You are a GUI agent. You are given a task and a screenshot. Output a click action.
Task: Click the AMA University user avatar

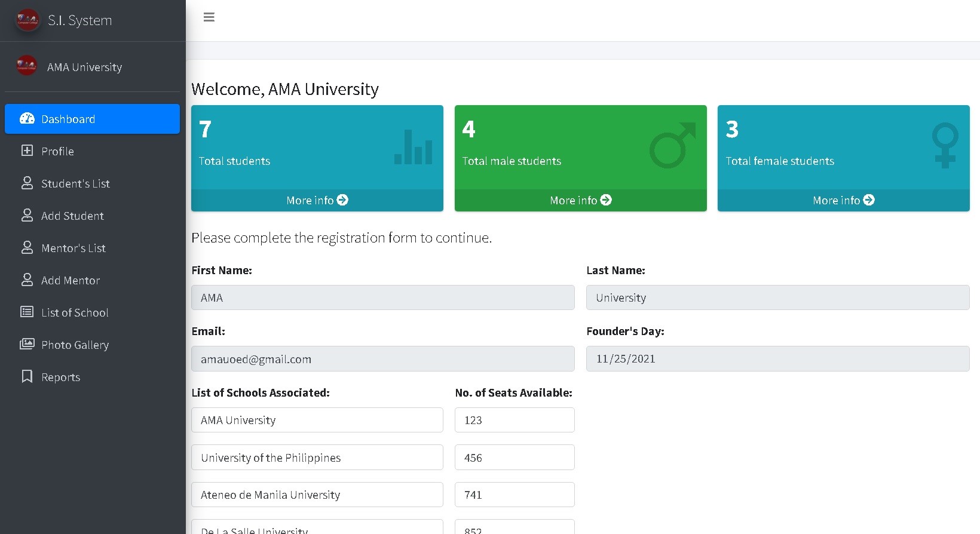tap(27, 66)
